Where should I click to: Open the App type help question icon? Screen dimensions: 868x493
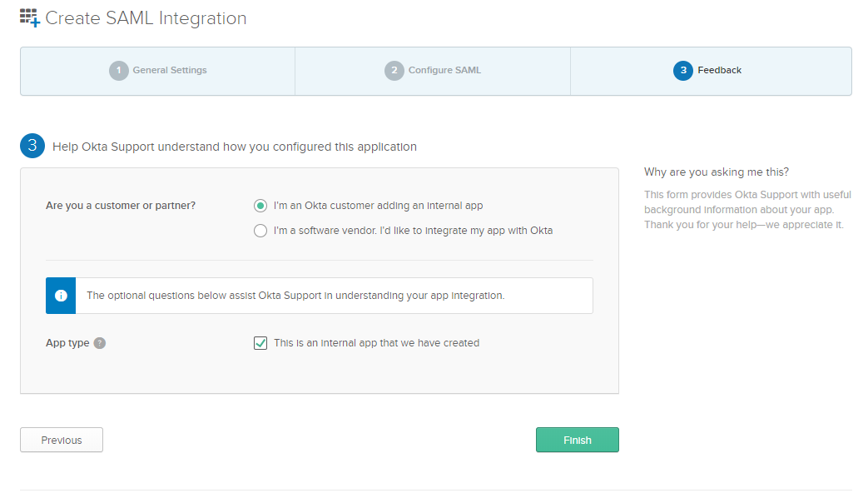(x=100, y=343)
